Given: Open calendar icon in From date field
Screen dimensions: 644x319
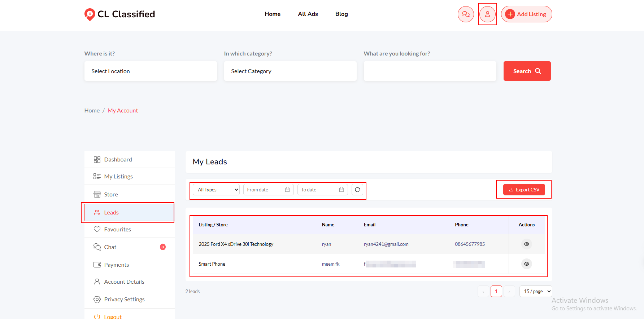Looking at the screenshot, I should [287, 190].
